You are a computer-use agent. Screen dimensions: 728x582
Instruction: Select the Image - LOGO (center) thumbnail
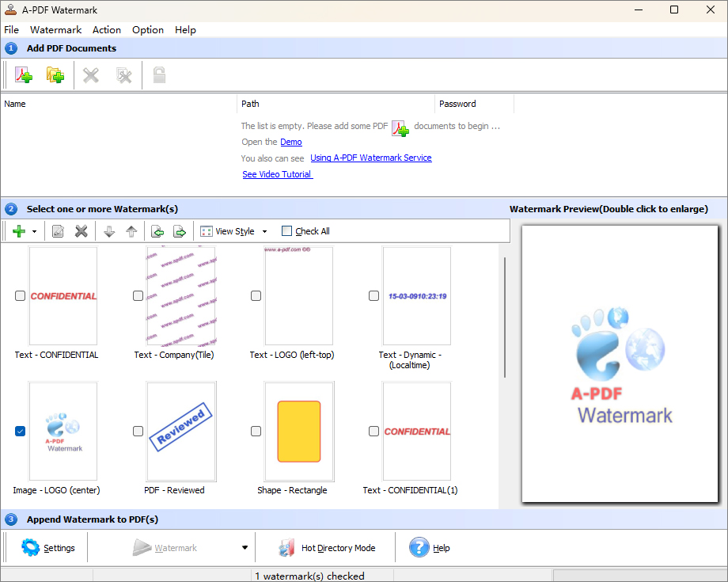click(63, 431)
